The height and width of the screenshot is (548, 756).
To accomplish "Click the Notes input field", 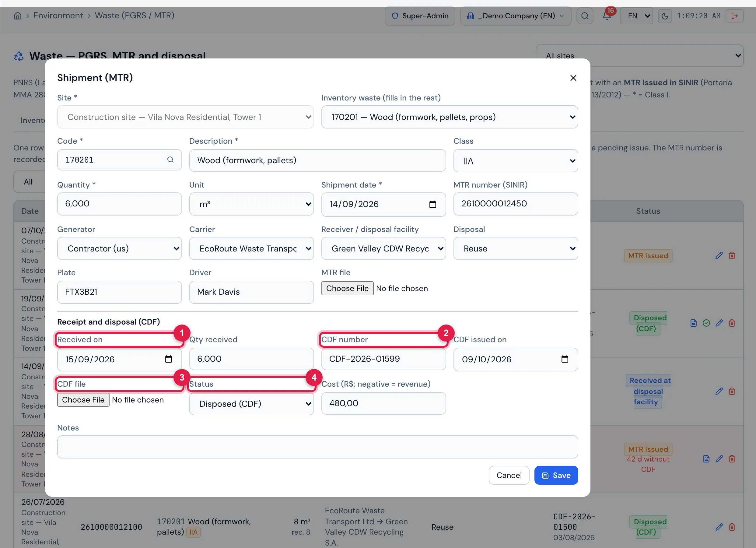I will coord(317,447).
